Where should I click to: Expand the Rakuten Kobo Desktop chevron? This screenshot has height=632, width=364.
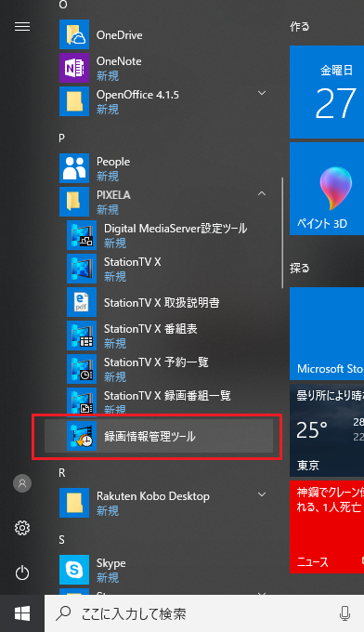[262, 494]
